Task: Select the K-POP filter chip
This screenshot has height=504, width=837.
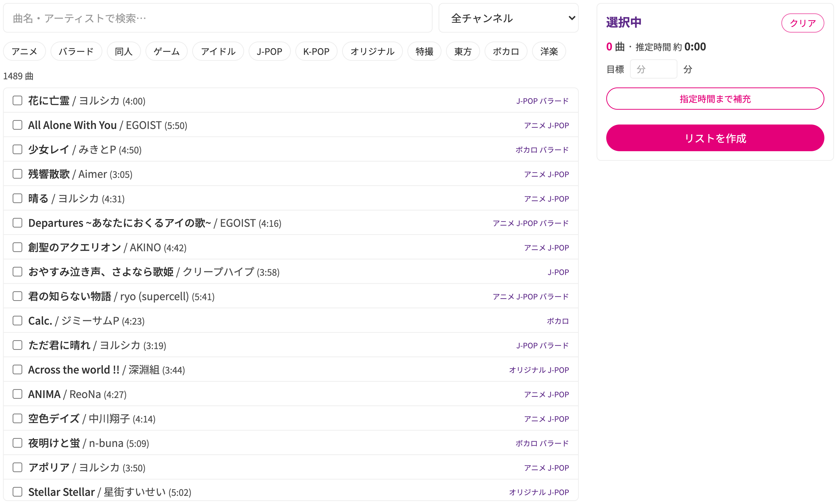Action: coord(316,51)
